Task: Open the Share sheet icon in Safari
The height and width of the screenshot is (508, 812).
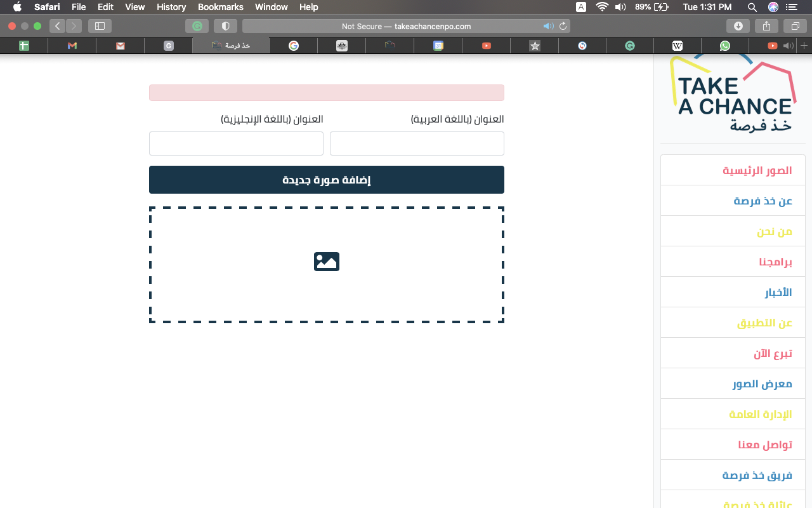Action: [x=766, y=26]
